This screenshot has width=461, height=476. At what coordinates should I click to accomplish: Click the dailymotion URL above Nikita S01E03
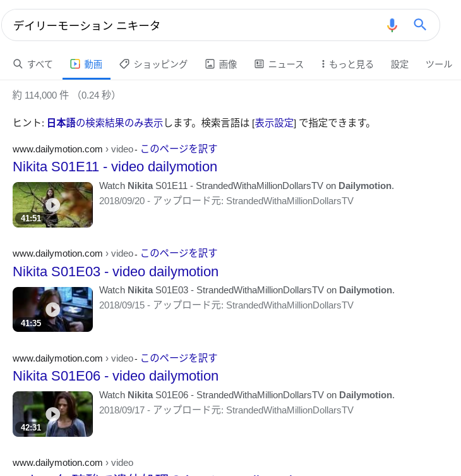click(x=73, y=253)
